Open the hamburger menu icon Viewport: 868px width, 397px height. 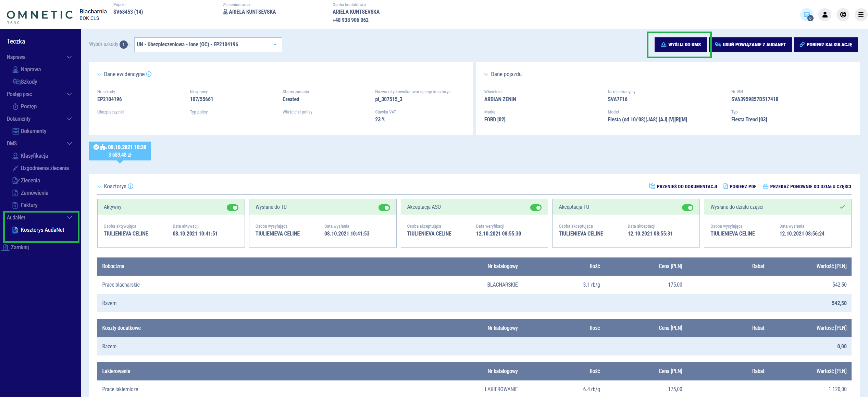click(861, 15)
